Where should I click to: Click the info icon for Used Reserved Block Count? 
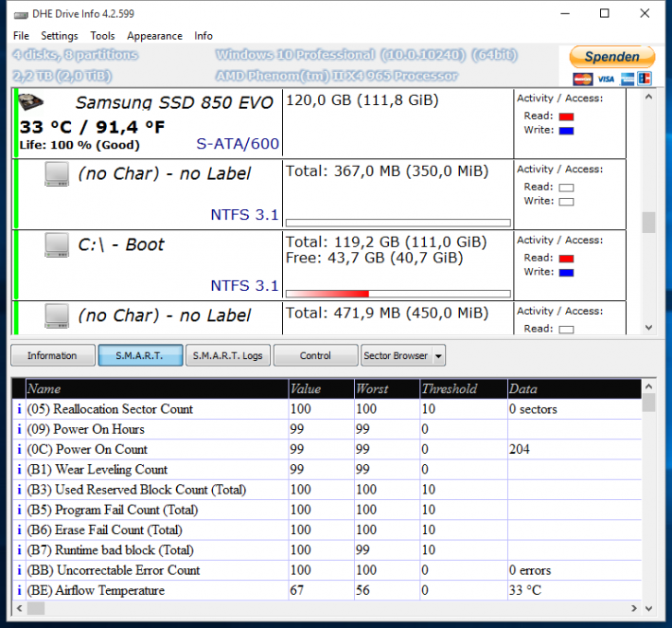(x=19, y=490)
